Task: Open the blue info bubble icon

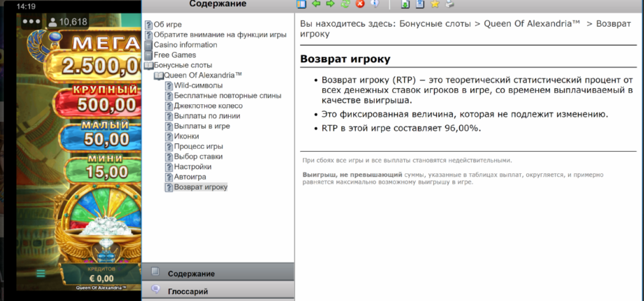Action: [374, 3]
